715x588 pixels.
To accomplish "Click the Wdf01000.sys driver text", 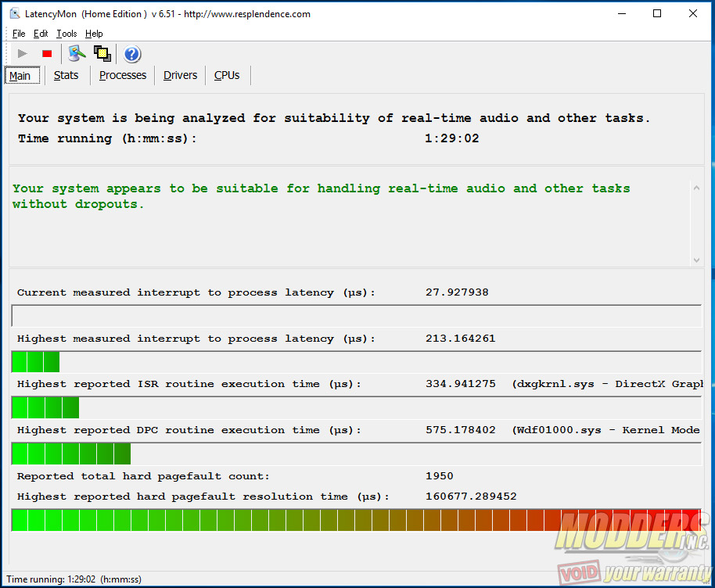I will [x=606, y=430].
